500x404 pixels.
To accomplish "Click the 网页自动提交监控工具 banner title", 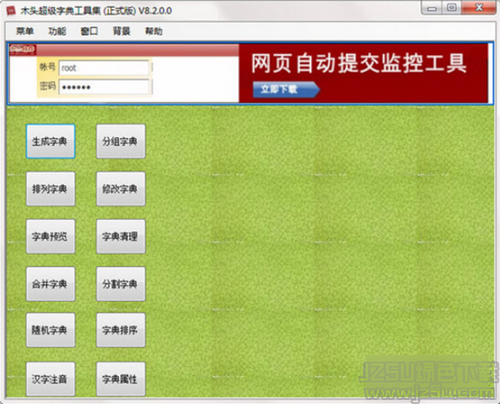I will tap(359, 63).
